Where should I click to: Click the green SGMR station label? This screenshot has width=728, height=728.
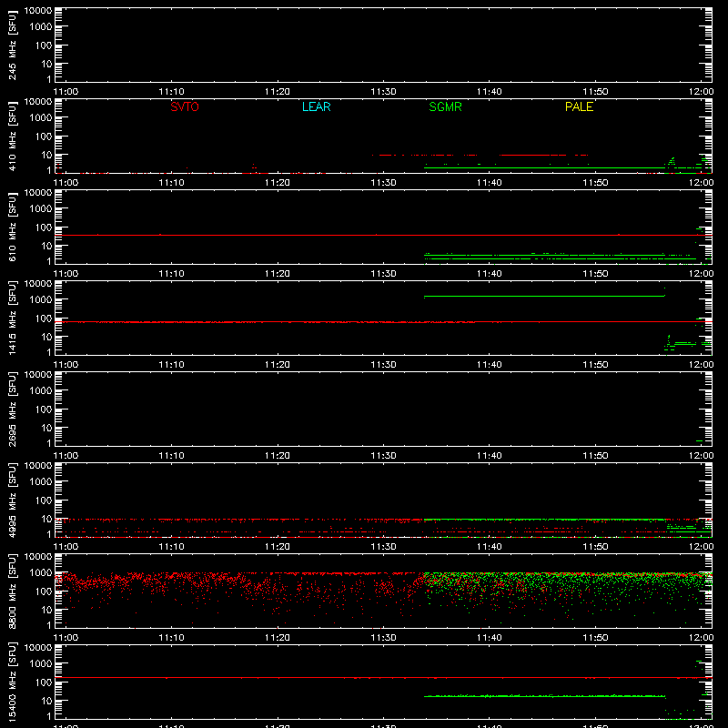pyautogui.click(x=445, y=106)
